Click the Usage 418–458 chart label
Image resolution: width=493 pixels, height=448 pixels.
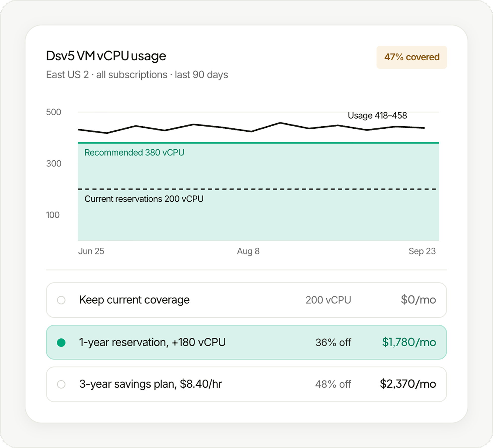[x=377, y=116]
